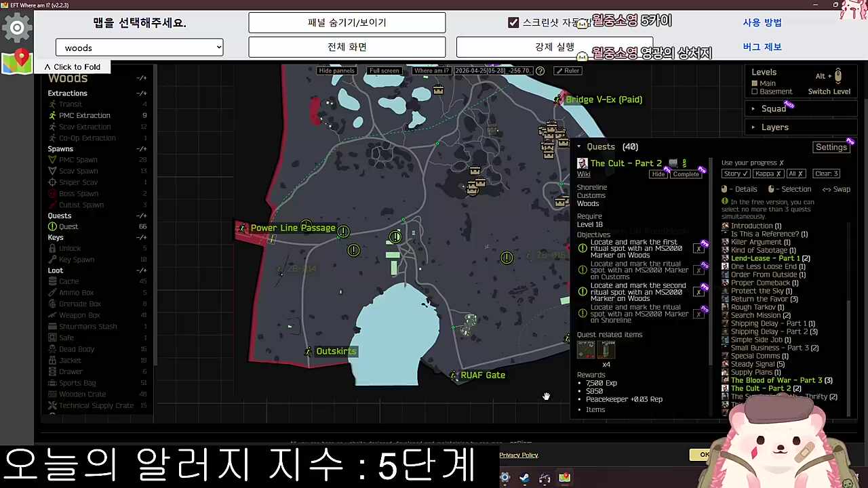Click Power Line Passage extraction marker
Image resolution: width=868 pixels, height=488 pixels.
tap(242, 228)
